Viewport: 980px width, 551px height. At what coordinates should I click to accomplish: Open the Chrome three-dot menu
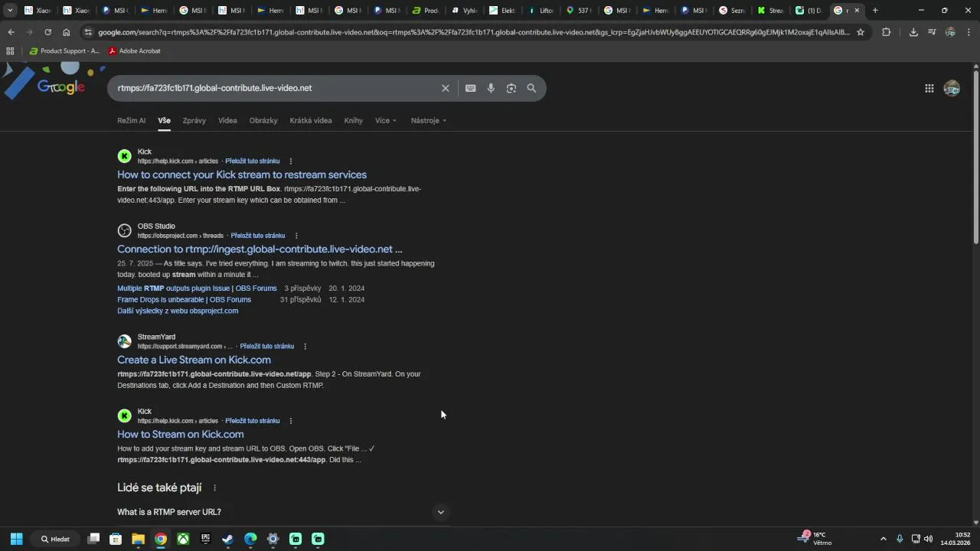click(969, 32)
